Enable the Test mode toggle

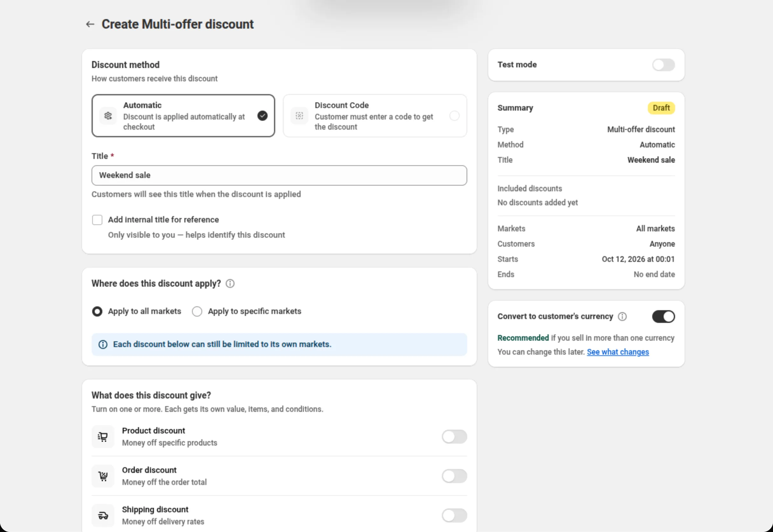point(663,65)
